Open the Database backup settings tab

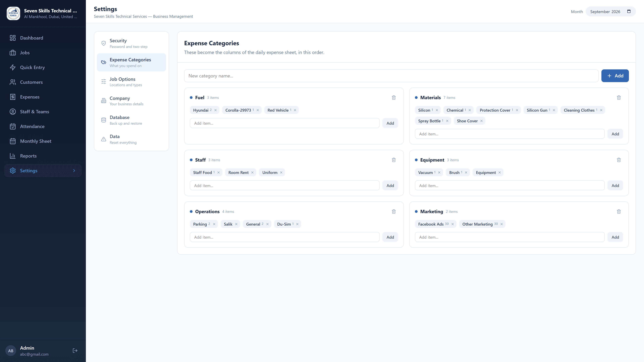click(x=131, y=120)
